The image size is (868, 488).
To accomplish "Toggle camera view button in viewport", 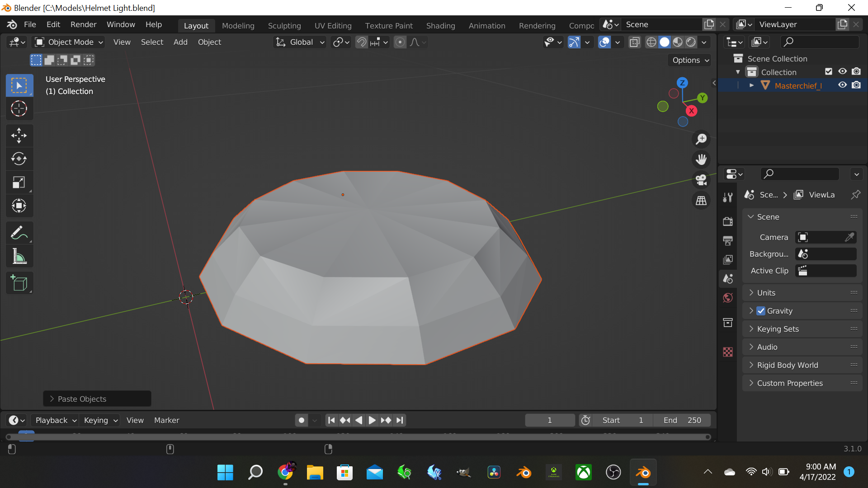I will pos(701,180).
